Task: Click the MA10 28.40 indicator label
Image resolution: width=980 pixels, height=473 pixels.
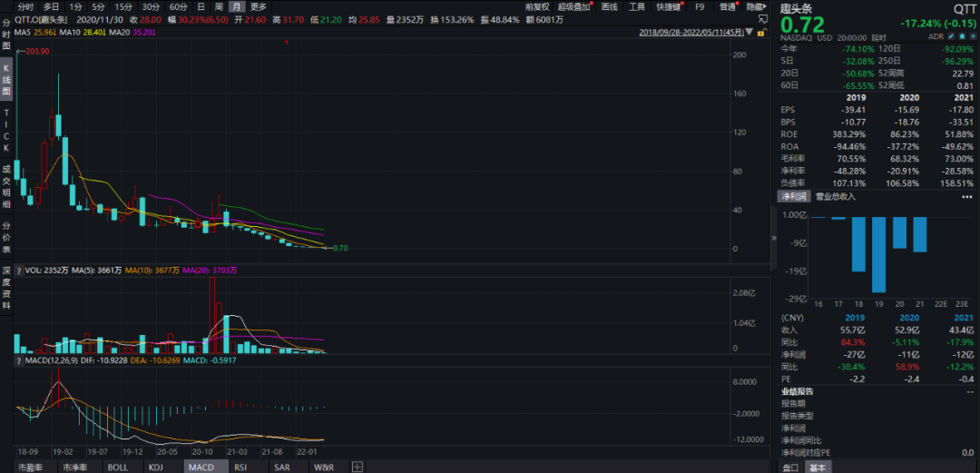Action: click(x=82, y=32)
